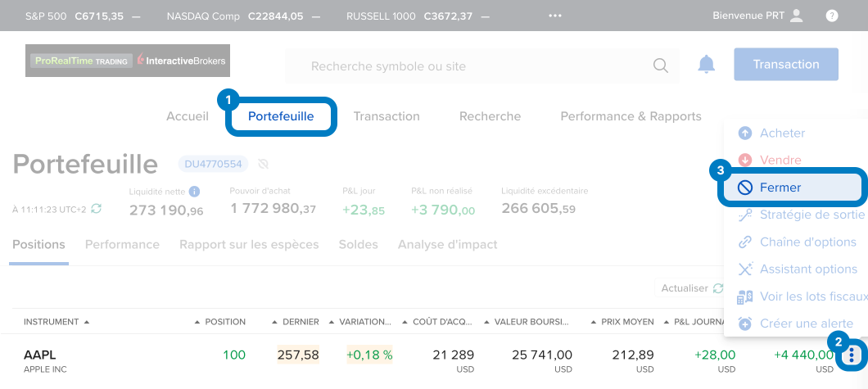Click the Recherche symbole ou site field
Image resolution: width=868 pixels, height=389 pixels.
coord(475,66)
